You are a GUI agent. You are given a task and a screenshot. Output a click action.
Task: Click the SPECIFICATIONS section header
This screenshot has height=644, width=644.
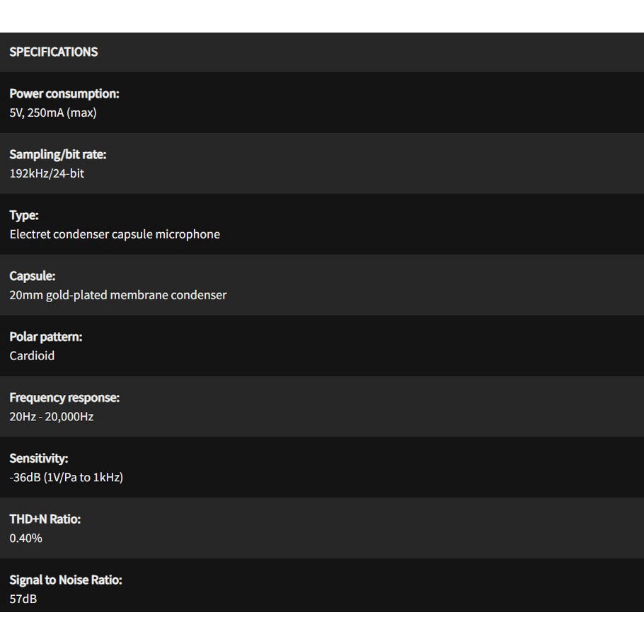coord(54,52)
